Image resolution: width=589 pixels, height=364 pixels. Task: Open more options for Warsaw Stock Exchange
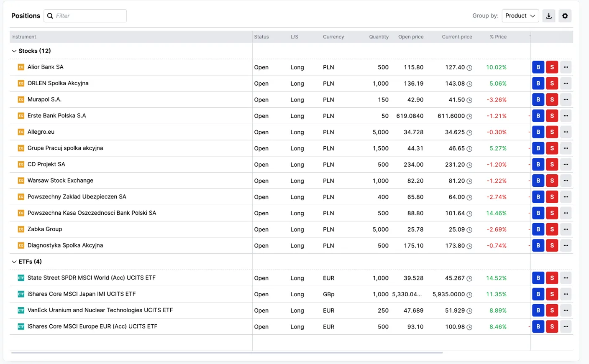pyautogui.click(x=566, y=181)
